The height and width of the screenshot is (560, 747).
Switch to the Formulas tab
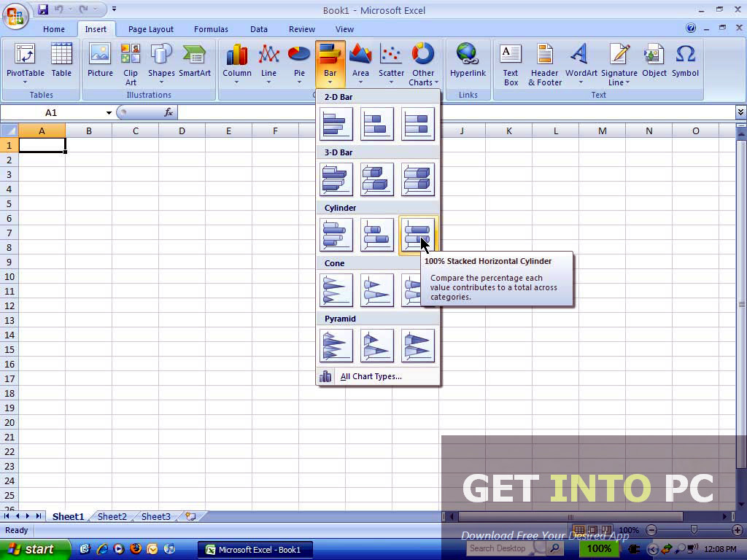coord(211,29)
